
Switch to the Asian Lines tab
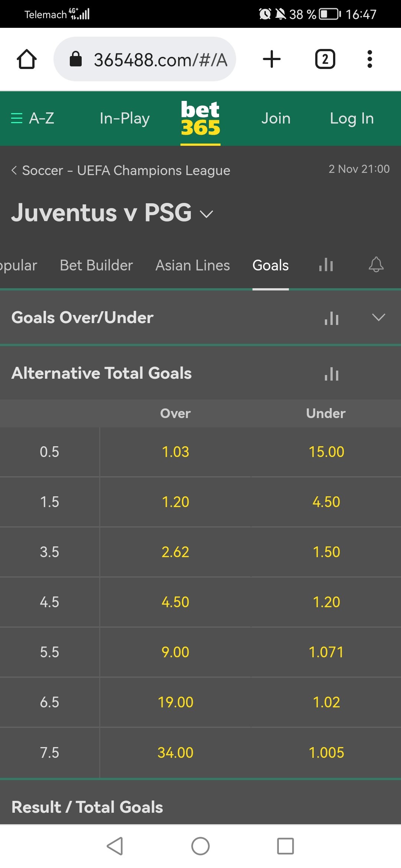click(193, 265)
